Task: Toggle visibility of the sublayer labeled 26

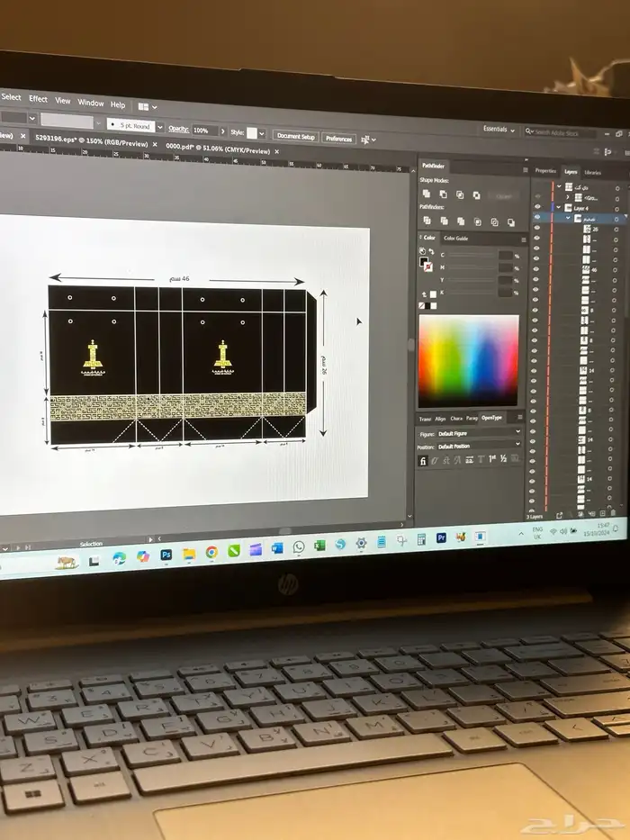Action: [537, 229]
